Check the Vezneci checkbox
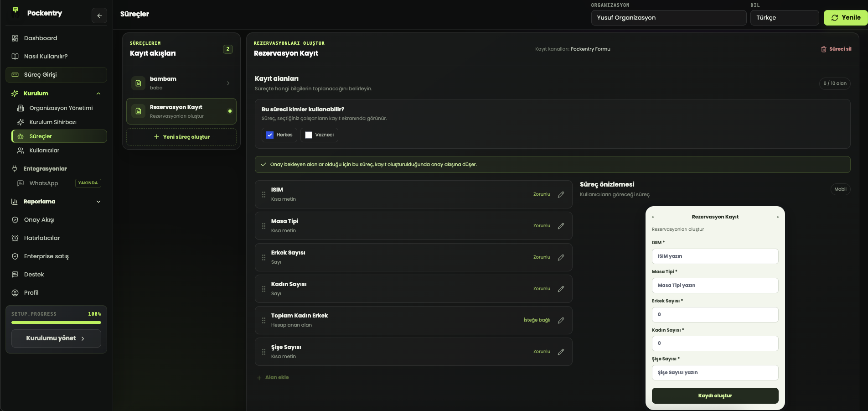 pyautogui.click(x=309, y=135)
